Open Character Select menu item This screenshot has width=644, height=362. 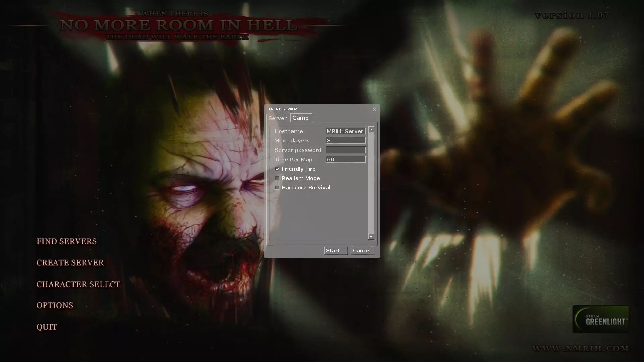pos(78,284)
